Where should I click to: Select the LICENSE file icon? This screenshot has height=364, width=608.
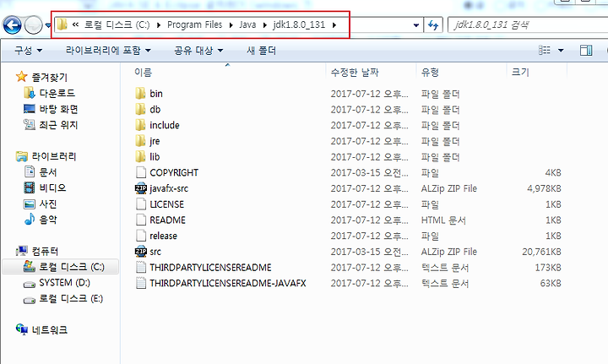point(141,204)
